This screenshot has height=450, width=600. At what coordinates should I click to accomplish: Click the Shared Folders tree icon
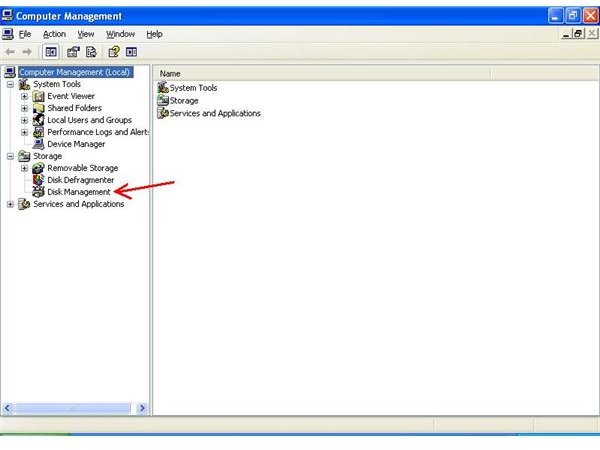(38, 108)
